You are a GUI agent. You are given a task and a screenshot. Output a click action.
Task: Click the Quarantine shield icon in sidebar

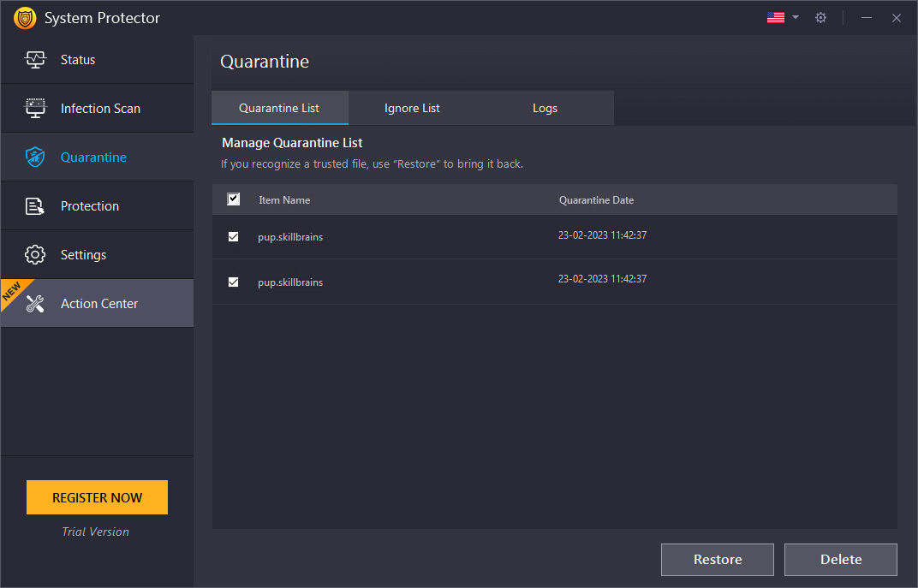click(x=35, y=157)
